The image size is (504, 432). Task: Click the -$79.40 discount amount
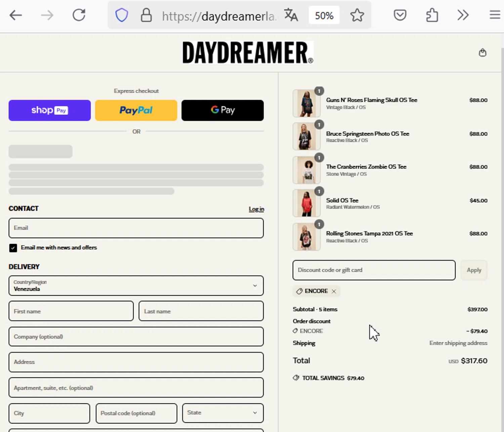point(477,331)
